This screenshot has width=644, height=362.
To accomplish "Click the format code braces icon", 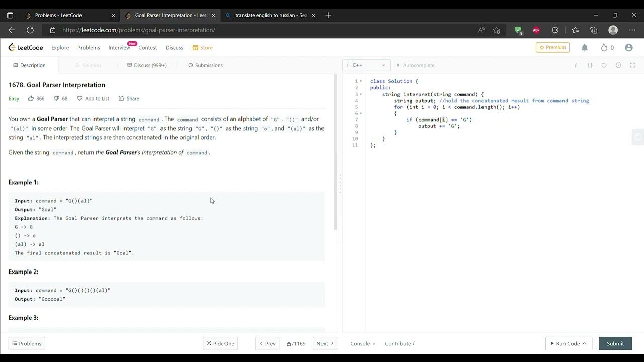I will tap(590, 65).
